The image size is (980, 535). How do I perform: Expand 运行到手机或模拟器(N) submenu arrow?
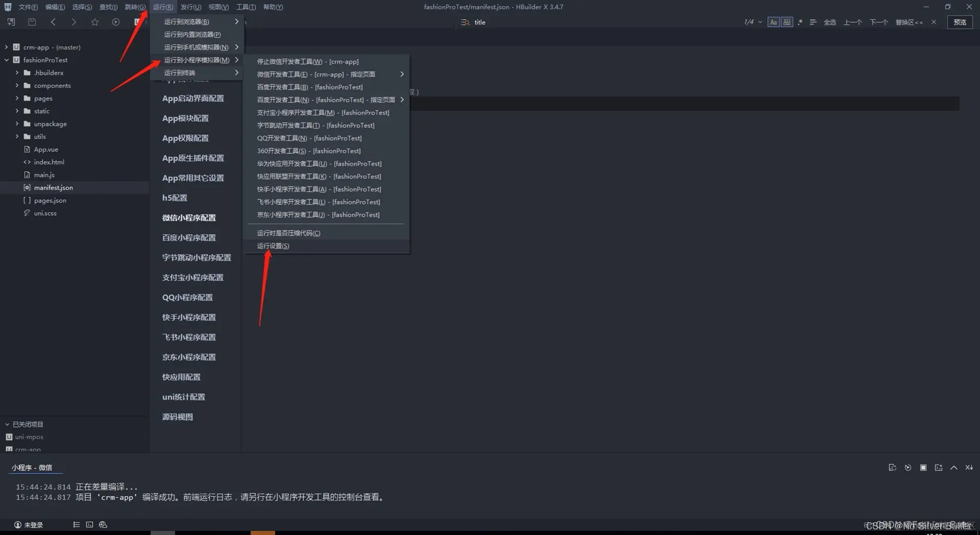236,47
